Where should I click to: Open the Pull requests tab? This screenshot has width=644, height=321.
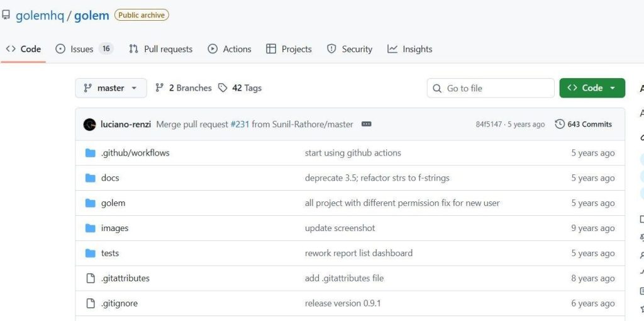click(x=160, y=49)
